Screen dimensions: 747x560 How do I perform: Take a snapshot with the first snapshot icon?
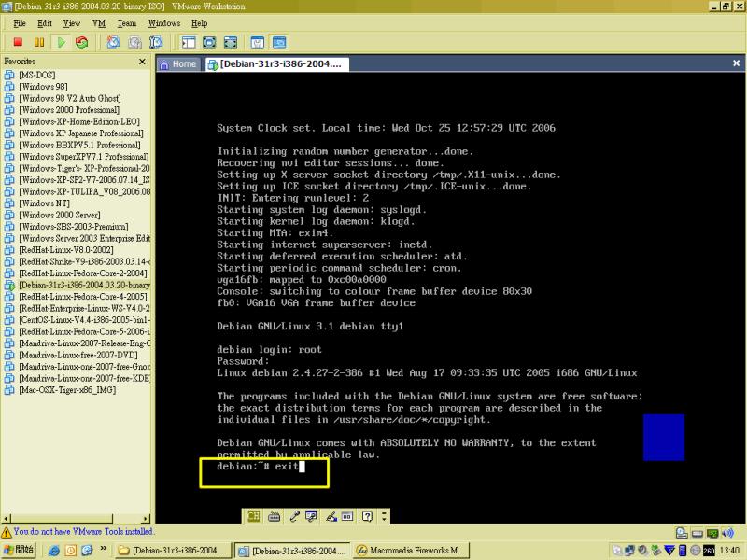point(113,42)
